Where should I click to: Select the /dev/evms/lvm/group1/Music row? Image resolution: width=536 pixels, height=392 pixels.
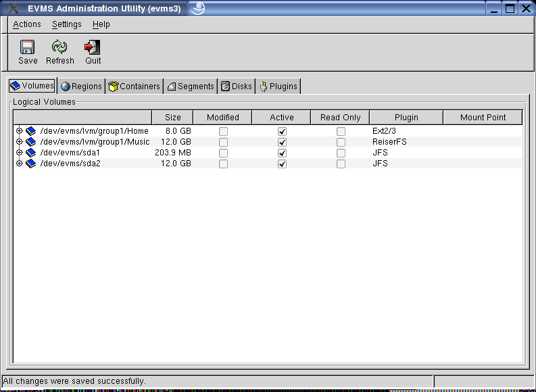95,142
